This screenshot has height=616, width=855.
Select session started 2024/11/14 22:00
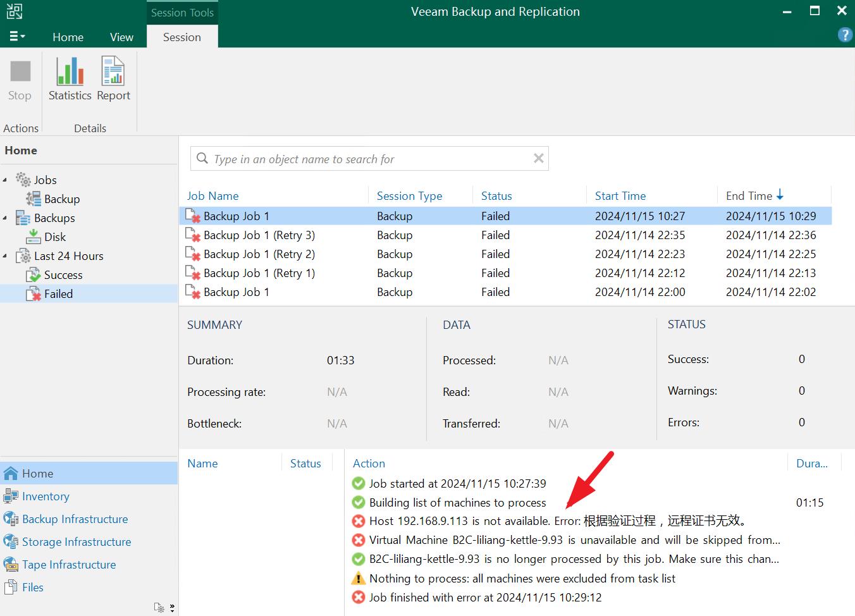click(505, 292)
